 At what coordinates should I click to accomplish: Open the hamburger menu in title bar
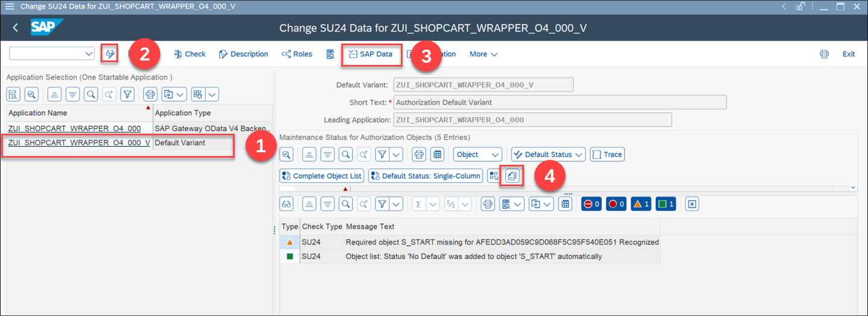(x=10, y=6)
